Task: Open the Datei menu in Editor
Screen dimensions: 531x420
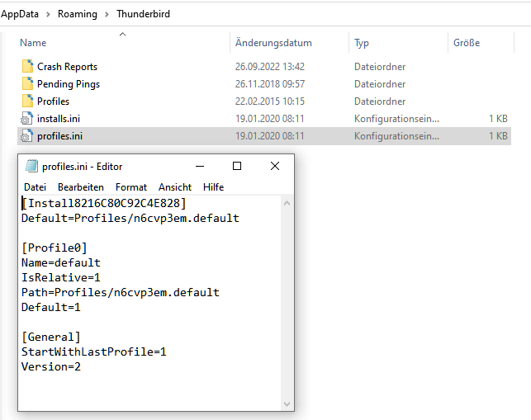Action: coord(35,187)
